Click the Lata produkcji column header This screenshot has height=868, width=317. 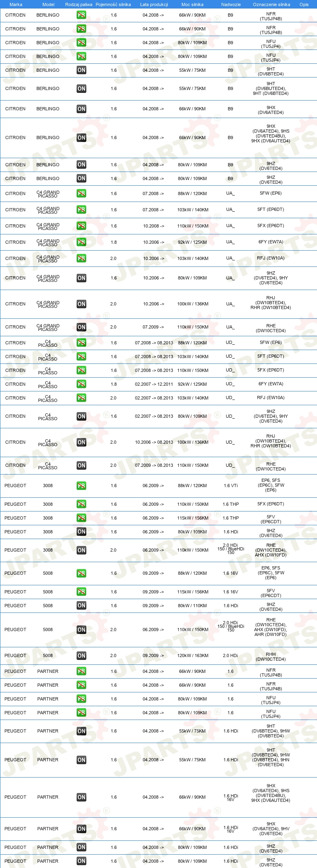[154, 4]
